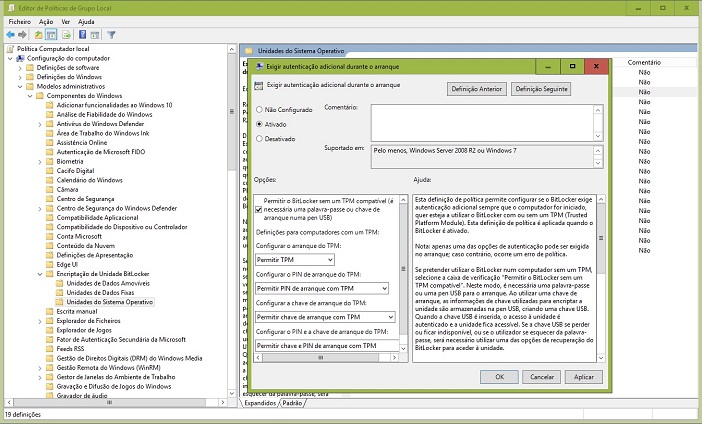
Task: Click the folder icon for Conta Microsoft
Action: 50,236
